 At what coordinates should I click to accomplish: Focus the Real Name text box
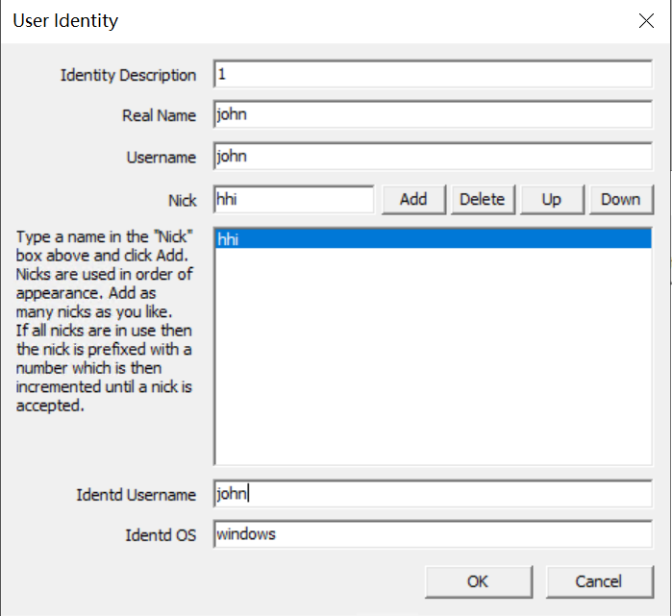(x=433, y=115)
